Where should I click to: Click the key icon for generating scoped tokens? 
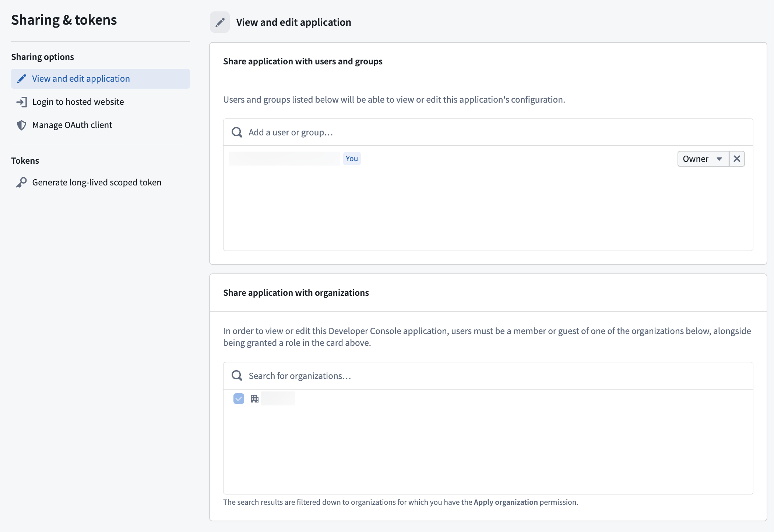coord(21,182)
